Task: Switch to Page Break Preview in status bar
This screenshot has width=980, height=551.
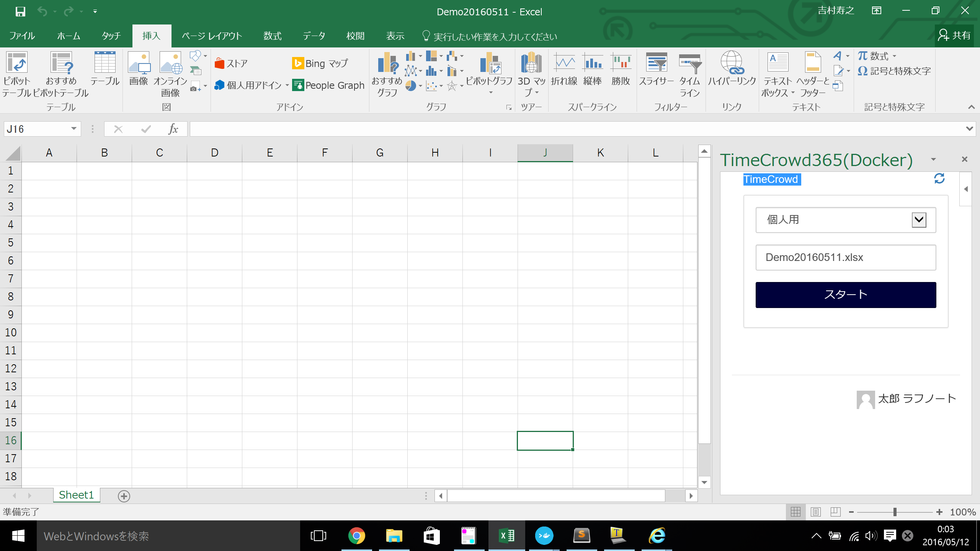Action: tap(836, 512)
